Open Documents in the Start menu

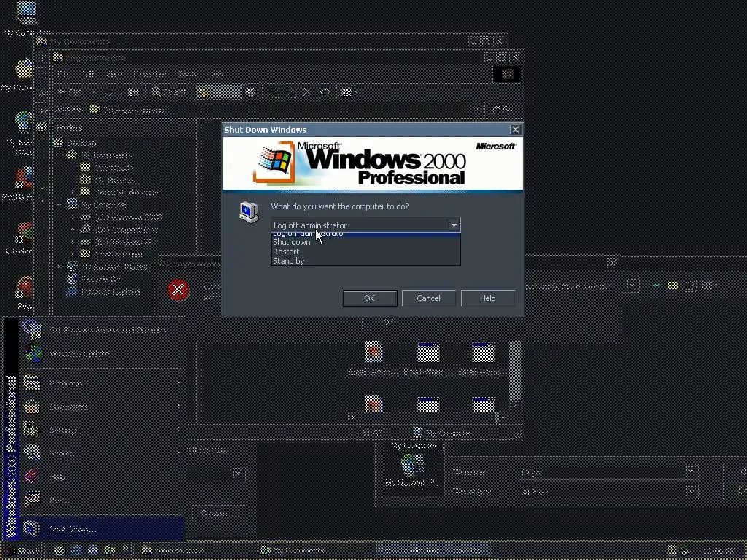coord(102,407)
